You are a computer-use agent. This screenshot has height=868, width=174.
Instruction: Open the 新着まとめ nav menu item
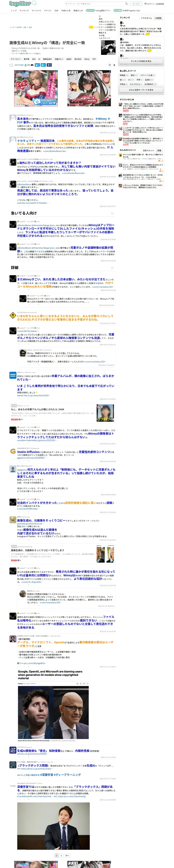[x=78, y=10]
